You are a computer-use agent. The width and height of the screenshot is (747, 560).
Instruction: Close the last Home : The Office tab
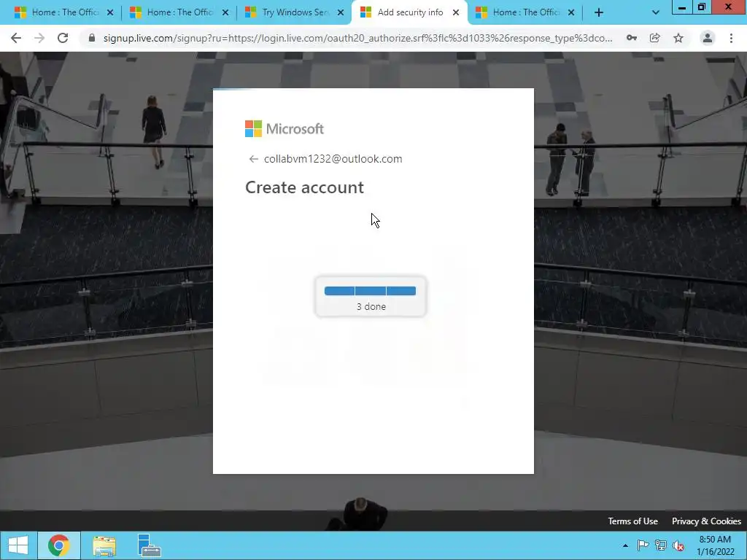(571, 13)
